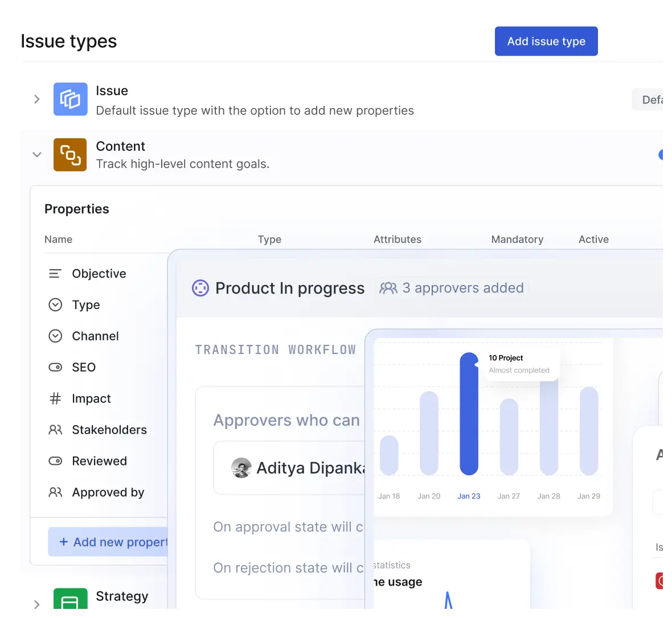Toggle the Content issue type switch

(661, 155)
